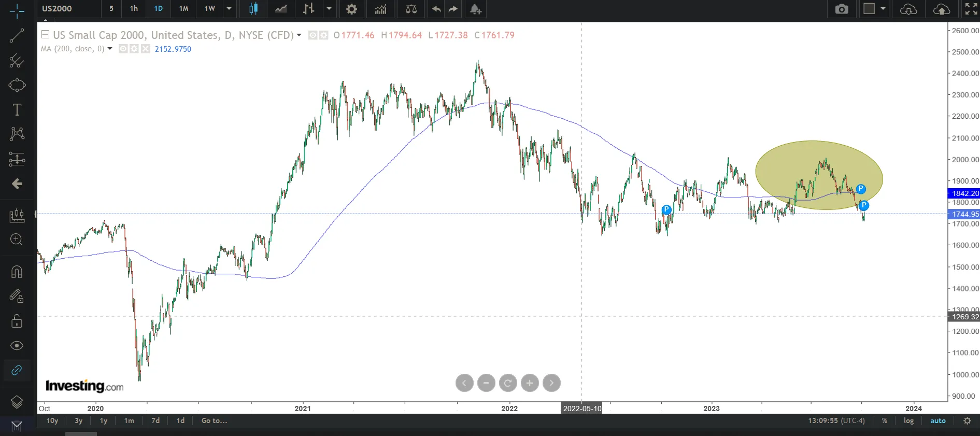Toggle the percent scale

[x=885, y=420]
